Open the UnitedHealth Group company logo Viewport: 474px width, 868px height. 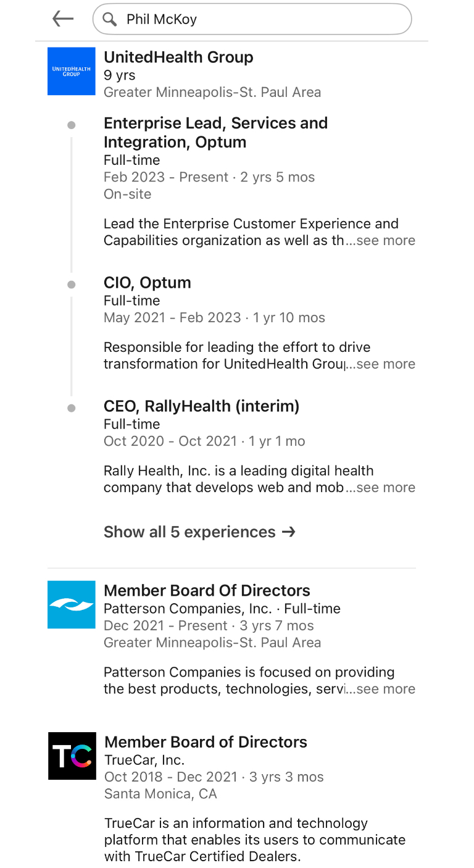(72, 71)
